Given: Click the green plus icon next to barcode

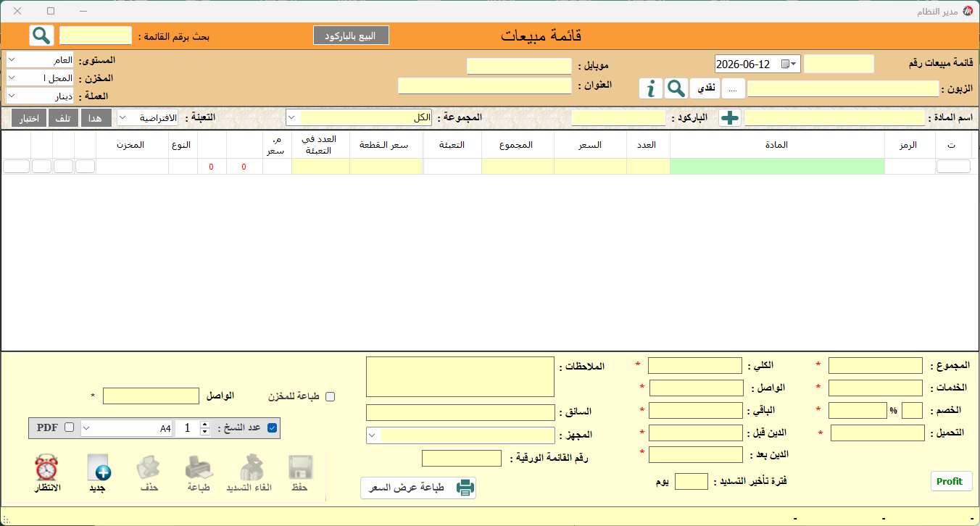Looking at the screenshot, I should click(730, 118).
